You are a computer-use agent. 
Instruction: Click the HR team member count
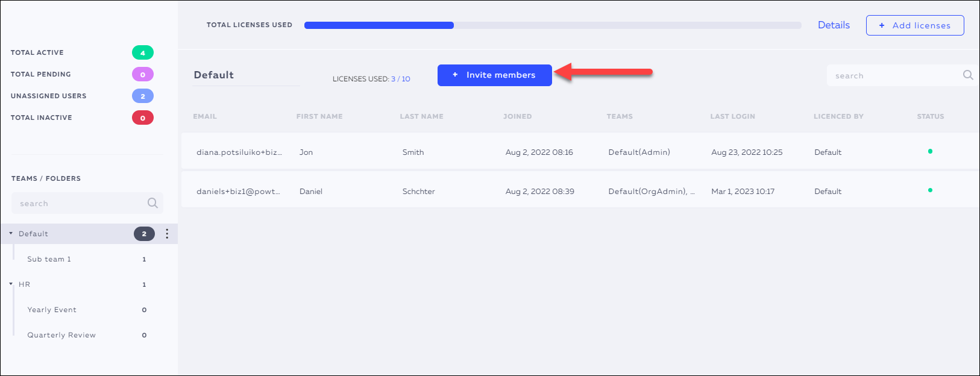point(144,284)
